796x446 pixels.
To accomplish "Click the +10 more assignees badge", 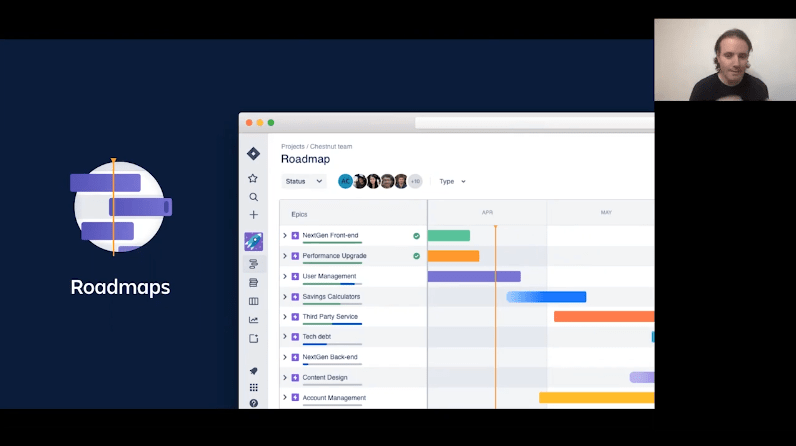I will [x=415, y=181].
